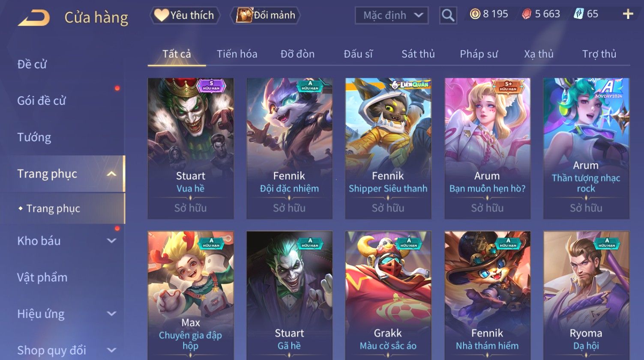Open Gói đề cử in sidebar
Image resolution: width=644 pixels, height=360 pixels.
coord(42,101)
